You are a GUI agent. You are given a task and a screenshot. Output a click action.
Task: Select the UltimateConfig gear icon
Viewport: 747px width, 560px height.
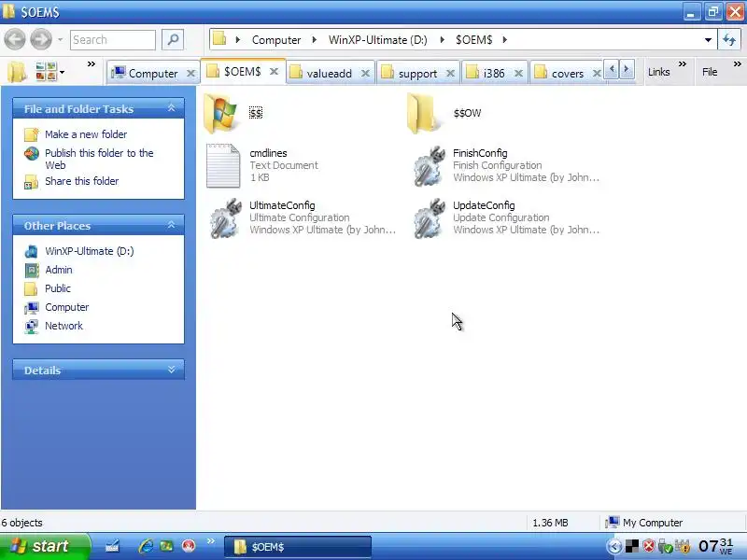226,218
